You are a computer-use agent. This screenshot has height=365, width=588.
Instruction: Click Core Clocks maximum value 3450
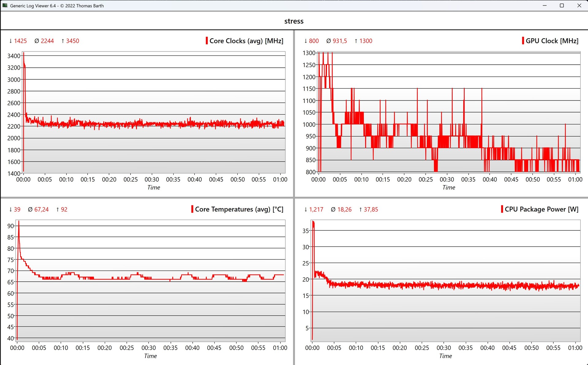pos(72,41)
